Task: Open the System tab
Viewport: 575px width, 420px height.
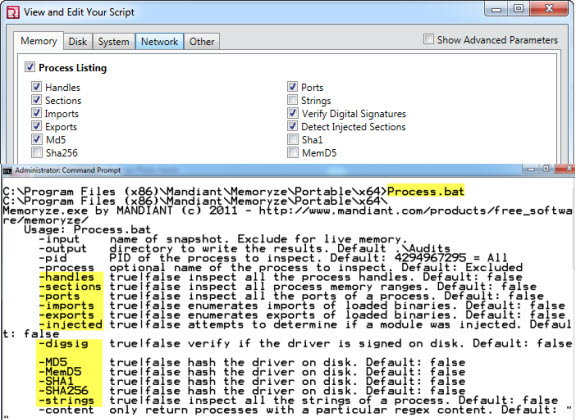Action: tap(114, 41)
